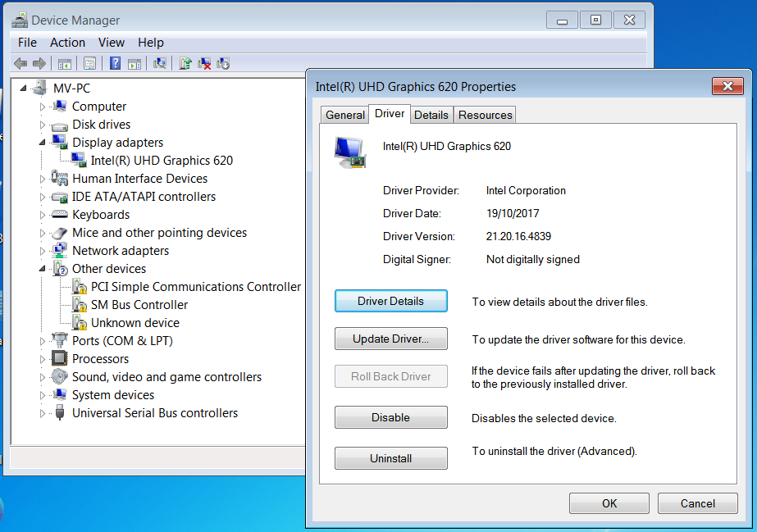The image size is (757, 532).
Task: Expand the Keyboards node arrow
Action: [x=42, y=215]
